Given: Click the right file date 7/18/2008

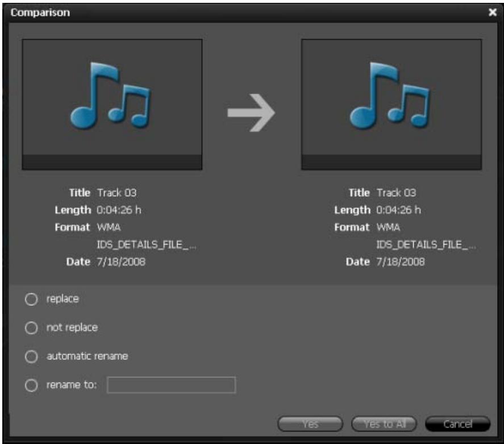Looking at the screenshot, I should coord(401,262).
